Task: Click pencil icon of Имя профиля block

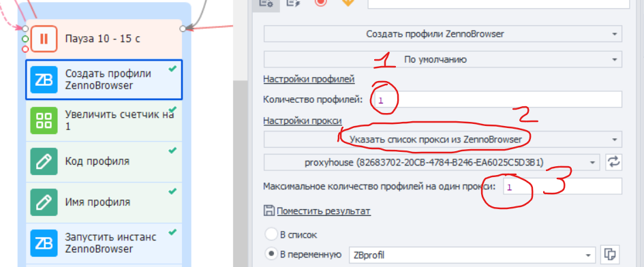Action: click(44, 202)
